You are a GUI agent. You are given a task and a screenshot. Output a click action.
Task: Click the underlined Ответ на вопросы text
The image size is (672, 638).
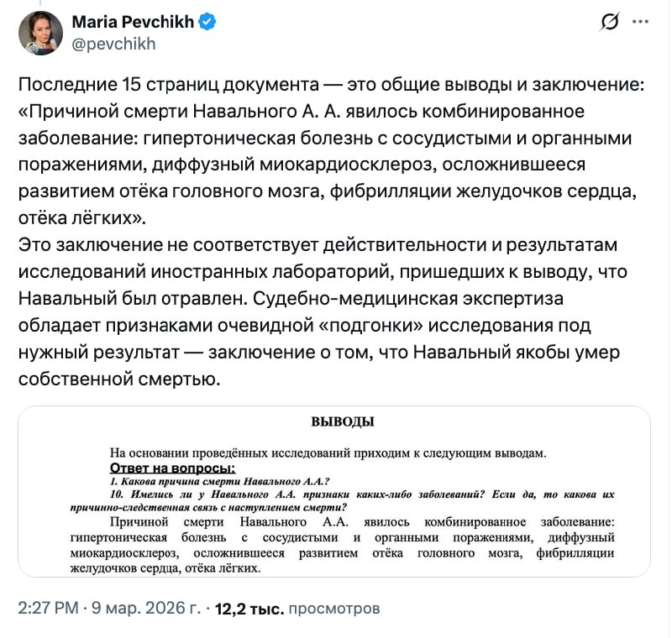172,467
